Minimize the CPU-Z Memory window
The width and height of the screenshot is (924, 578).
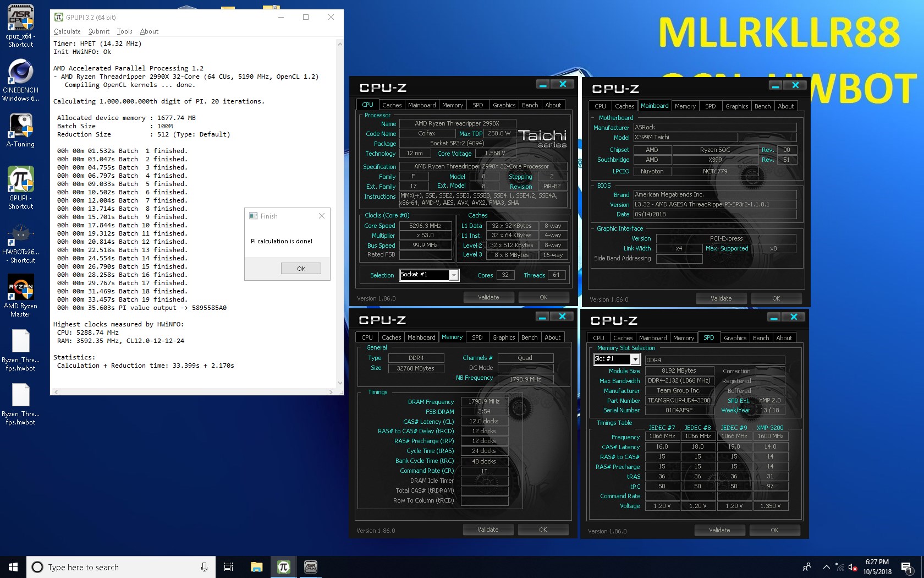pyautogui.click(x=543, y=317)
